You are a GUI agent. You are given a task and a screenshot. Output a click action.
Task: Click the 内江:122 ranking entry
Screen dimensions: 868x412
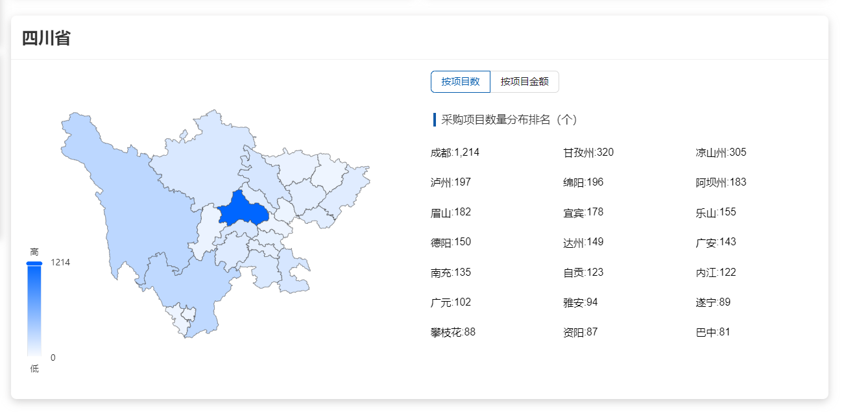pyautogui.click(x=716, y=273)
